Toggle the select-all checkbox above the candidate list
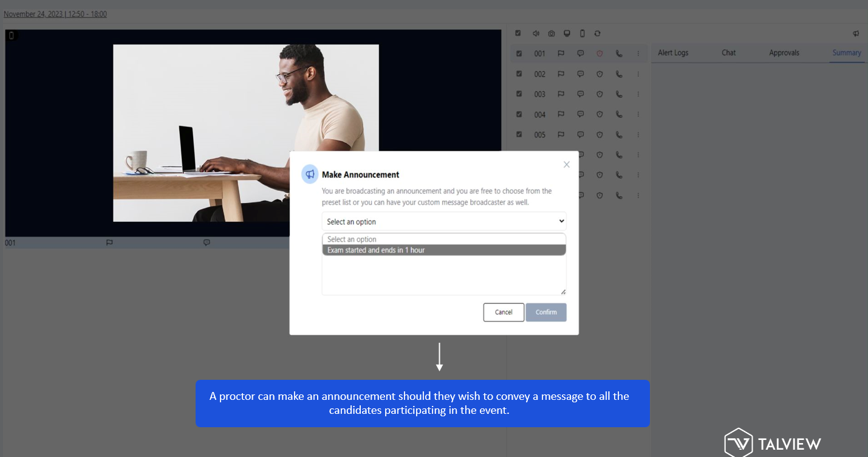Viewport: 868px width, 457px height. pos(518,33)
